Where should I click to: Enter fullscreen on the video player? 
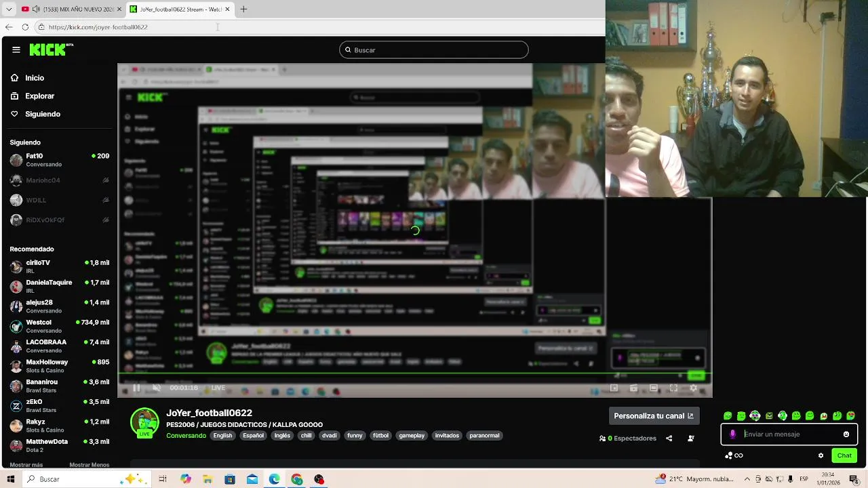(x=673, y=388)
